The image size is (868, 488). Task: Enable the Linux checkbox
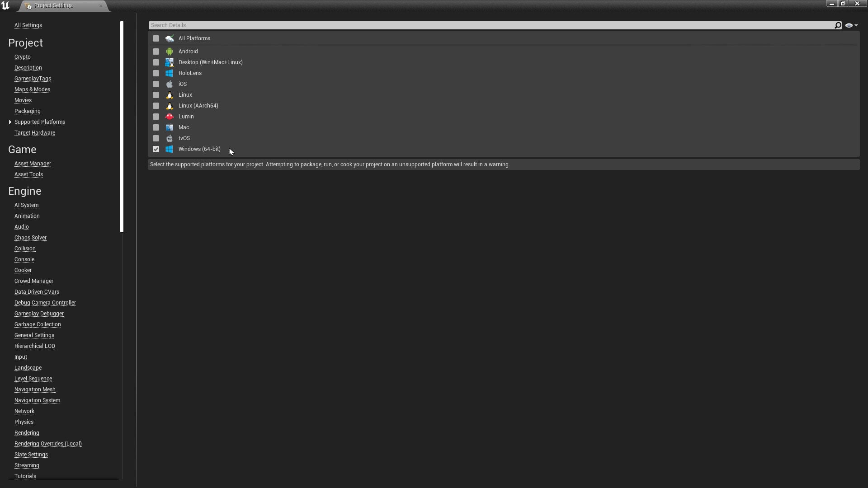point(156,95)
